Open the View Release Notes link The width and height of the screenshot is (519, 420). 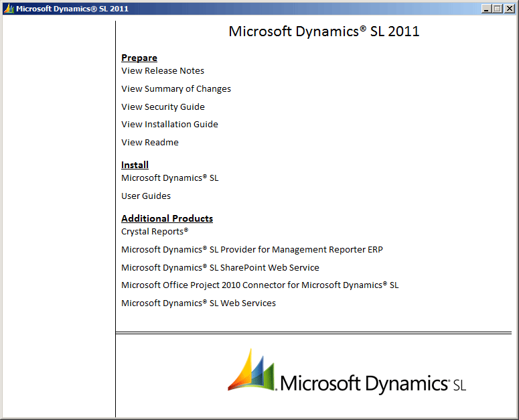(x=163, y=71)
